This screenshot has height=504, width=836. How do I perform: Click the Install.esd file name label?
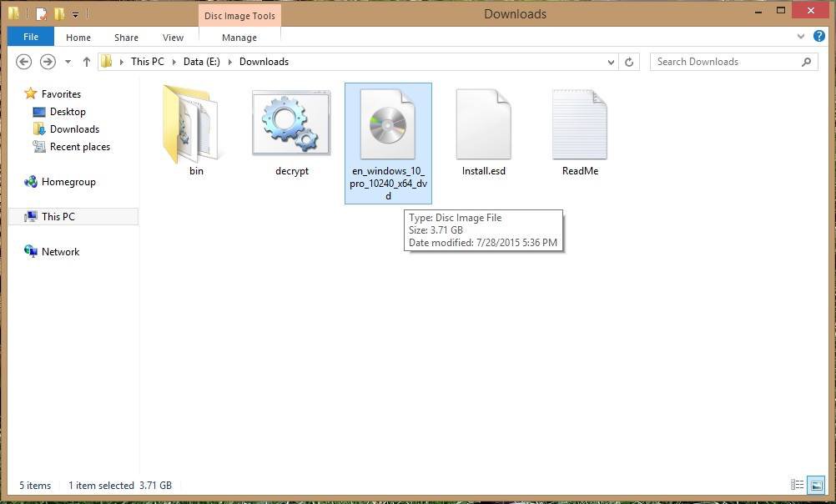tap(484, 171)
